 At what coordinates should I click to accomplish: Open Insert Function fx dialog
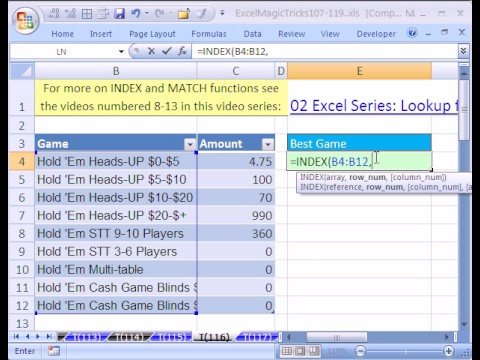pyautogui.click(x=182, y=51)
